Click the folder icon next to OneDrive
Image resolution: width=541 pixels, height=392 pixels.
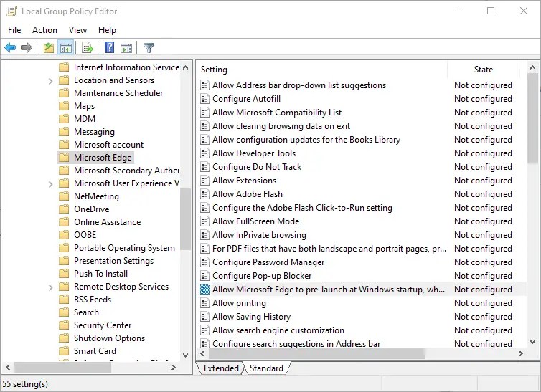(64, 209)
